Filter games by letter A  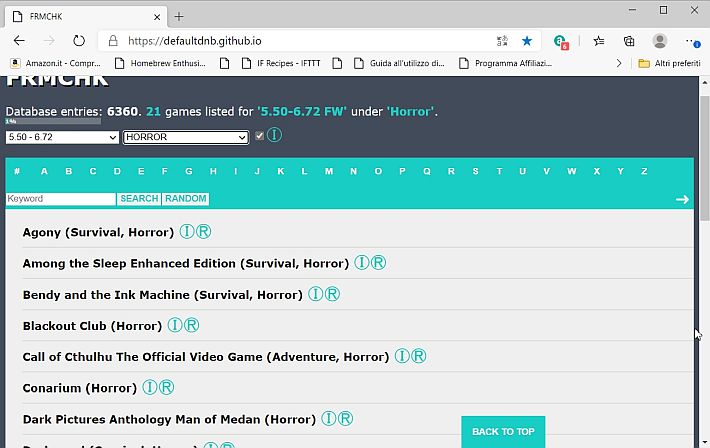44,171
